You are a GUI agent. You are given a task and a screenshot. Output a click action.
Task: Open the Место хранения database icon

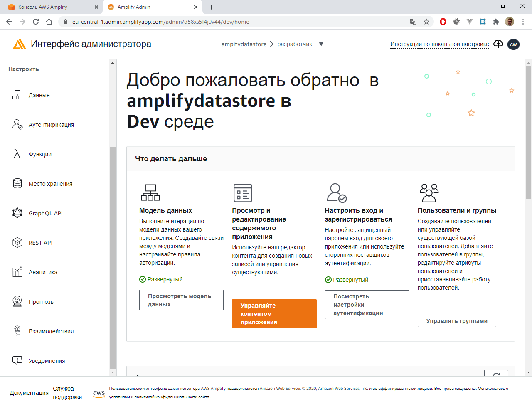coord(17,183)
